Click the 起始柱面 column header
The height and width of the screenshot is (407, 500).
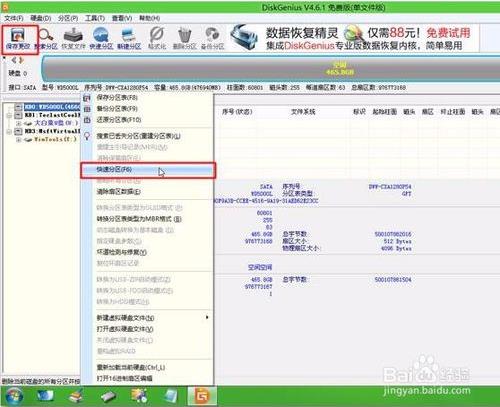pyautogui.click(x=384, y=112)
